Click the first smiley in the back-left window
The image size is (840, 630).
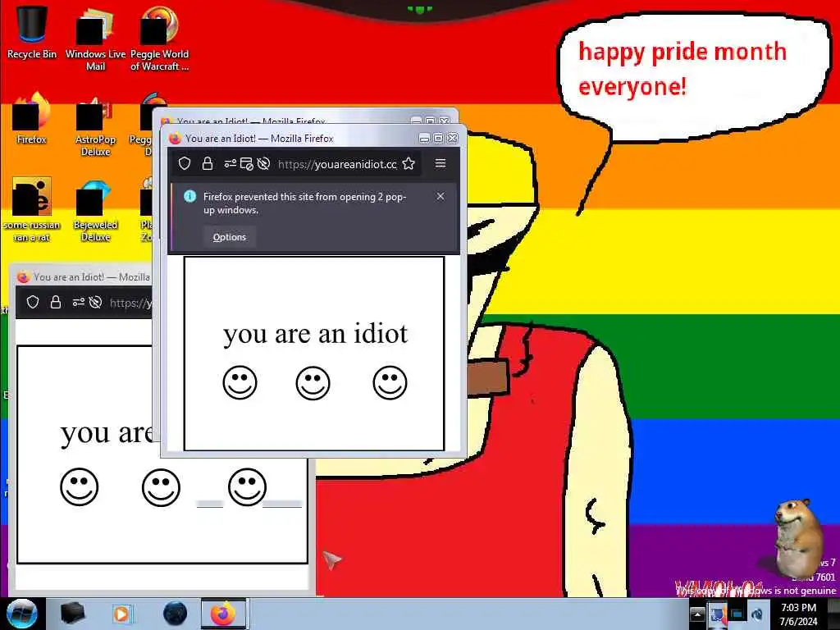click(80, 487)
